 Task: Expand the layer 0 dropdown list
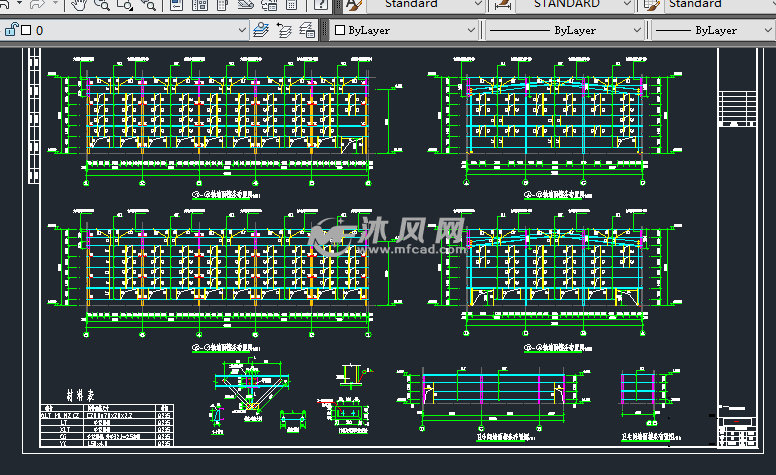(x=241, y=30)
